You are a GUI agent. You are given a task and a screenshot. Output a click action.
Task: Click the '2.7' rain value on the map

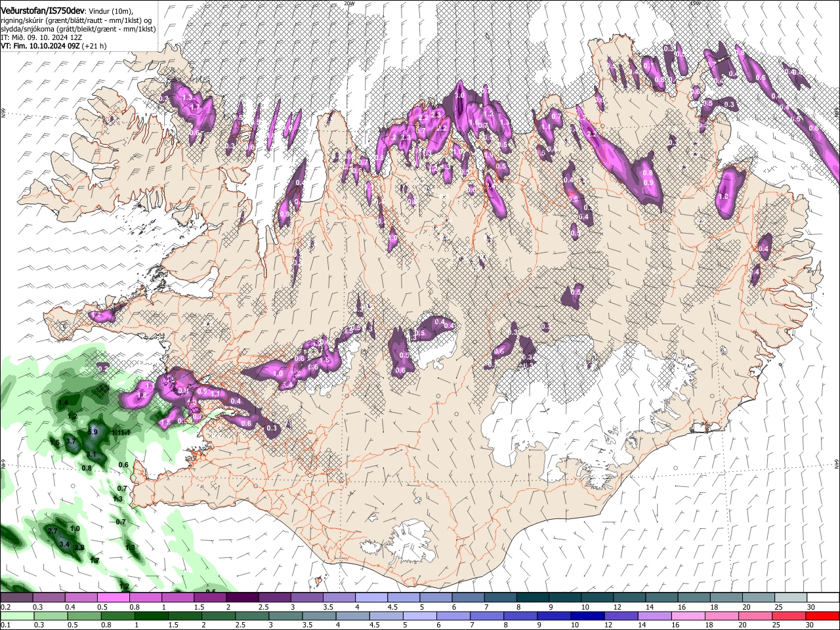pyautogui.click(x=53, y=531)
